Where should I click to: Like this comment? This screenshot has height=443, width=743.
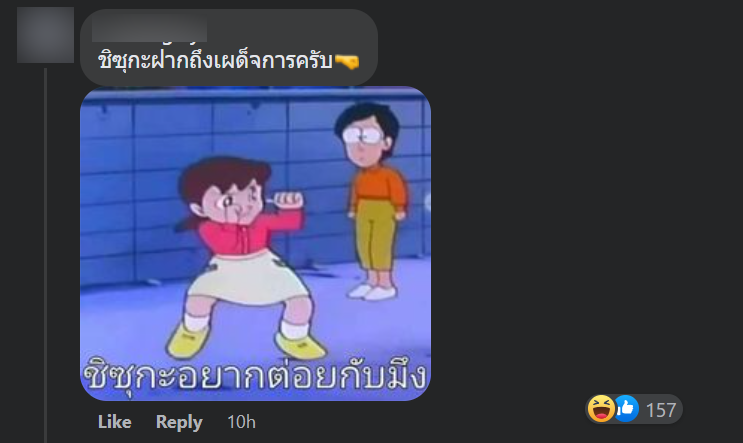[x=114, y=422]
